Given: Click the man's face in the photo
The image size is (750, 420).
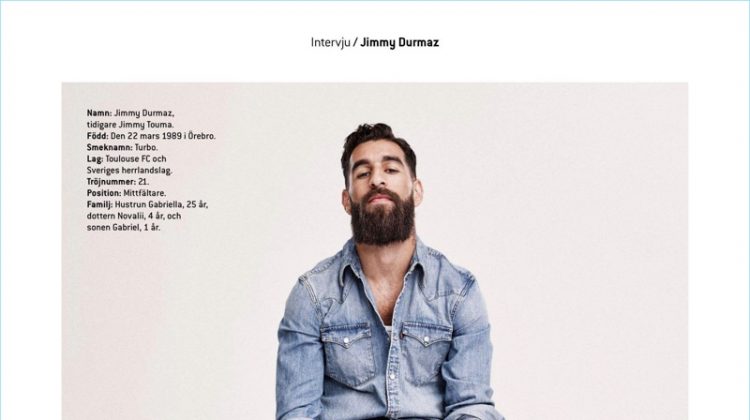Looking at the screenshot, I should [379, 175].
